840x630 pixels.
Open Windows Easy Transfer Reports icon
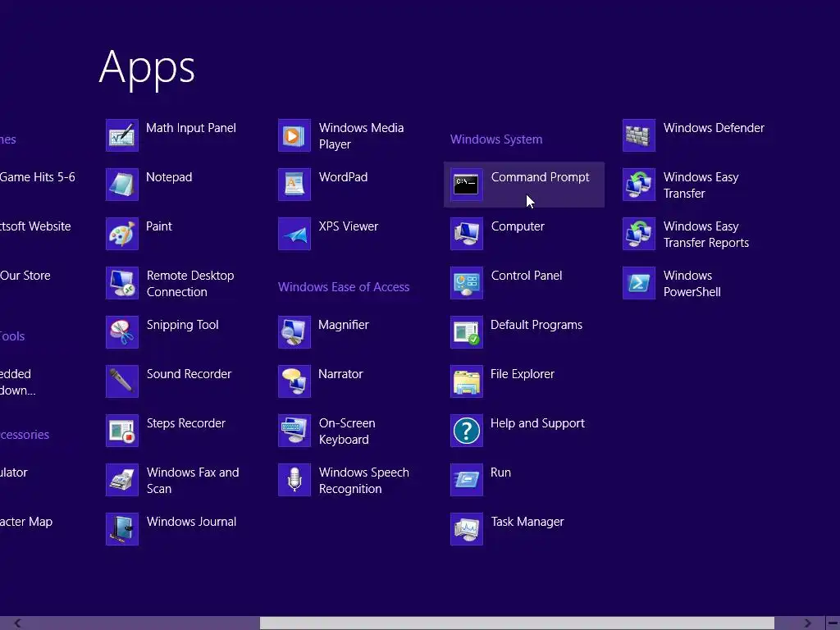click(639, 234)
